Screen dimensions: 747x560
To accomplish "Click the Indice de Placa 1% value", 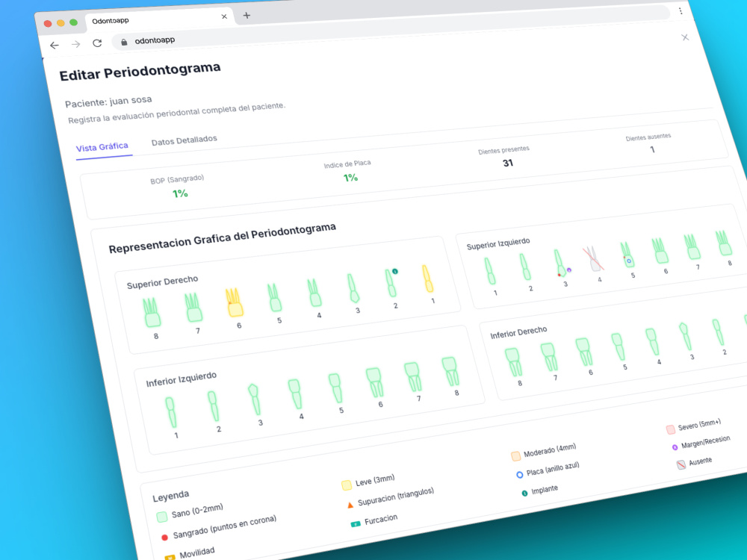I will [x=350, y=178].
